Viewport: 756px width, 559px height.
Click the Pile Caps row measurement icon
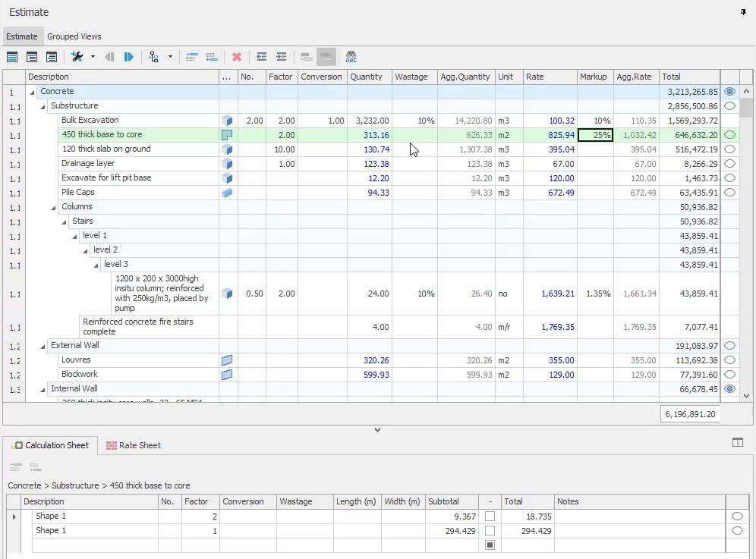pos(227,193)
